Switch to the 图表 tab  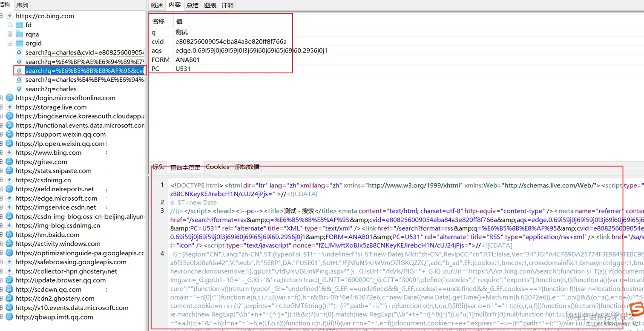tap(210, 5)
